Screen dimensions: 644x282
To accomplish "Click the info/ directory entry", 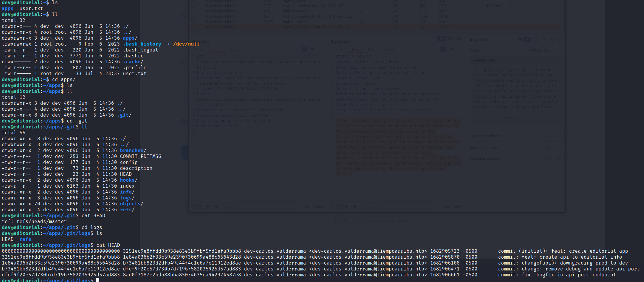I will click(127, 192).
